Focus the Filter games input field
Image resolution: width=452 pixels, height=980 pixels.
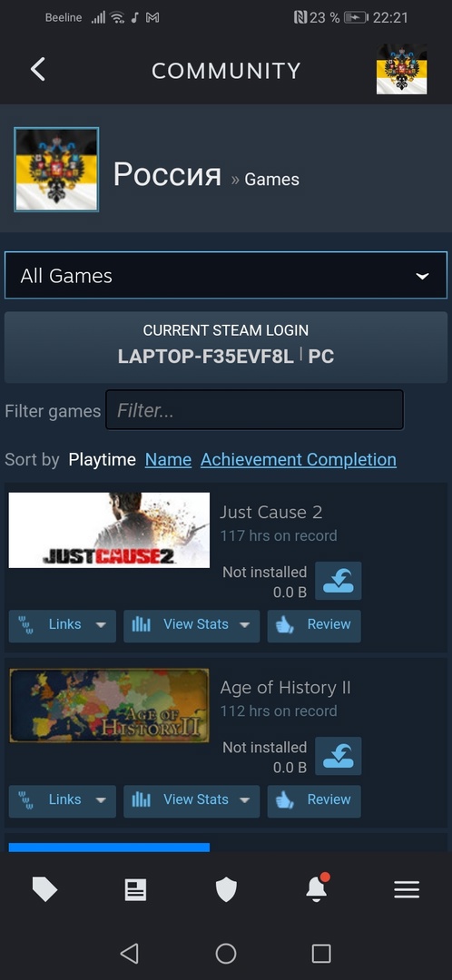pos(254,410)
